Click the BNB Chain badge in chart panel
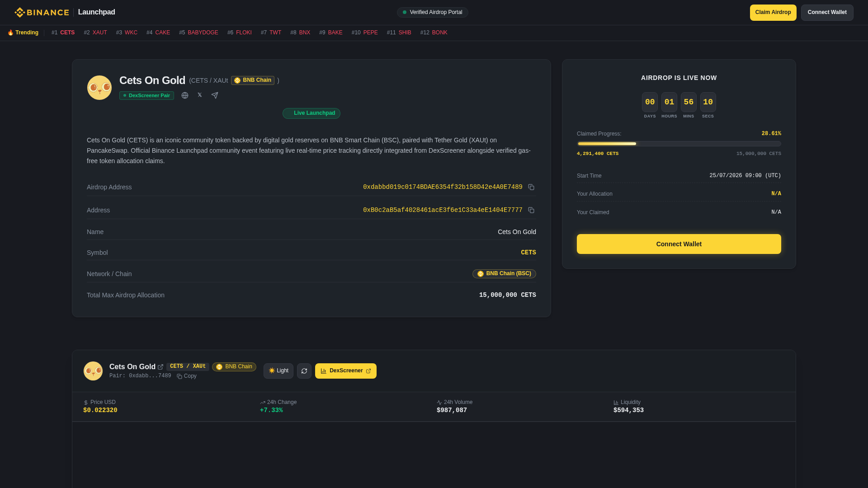 234,367
